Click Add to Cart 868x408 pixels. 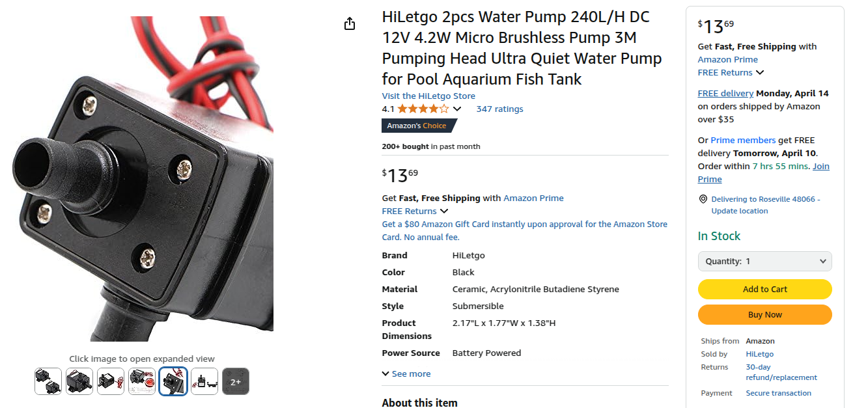click(764, 289)
